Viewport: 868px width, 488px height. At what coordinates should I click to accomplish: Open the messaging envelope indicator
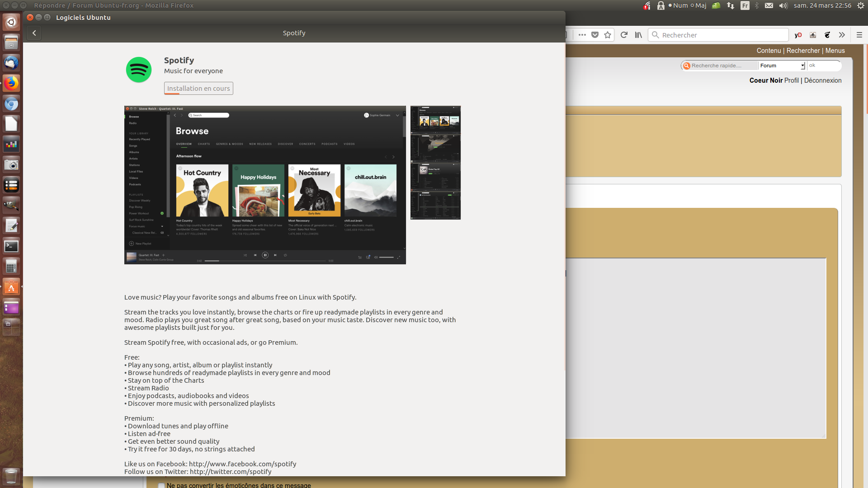tap(769, 5)
